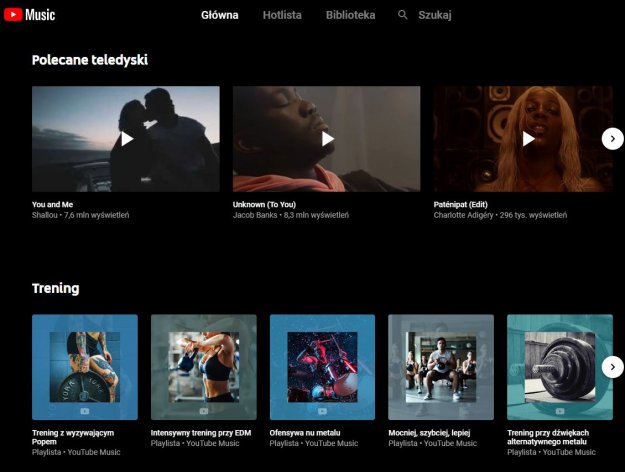This screenshot has width=625, height=472.
Task: Click the Szukaj search field
Action: tap(435, 15)
